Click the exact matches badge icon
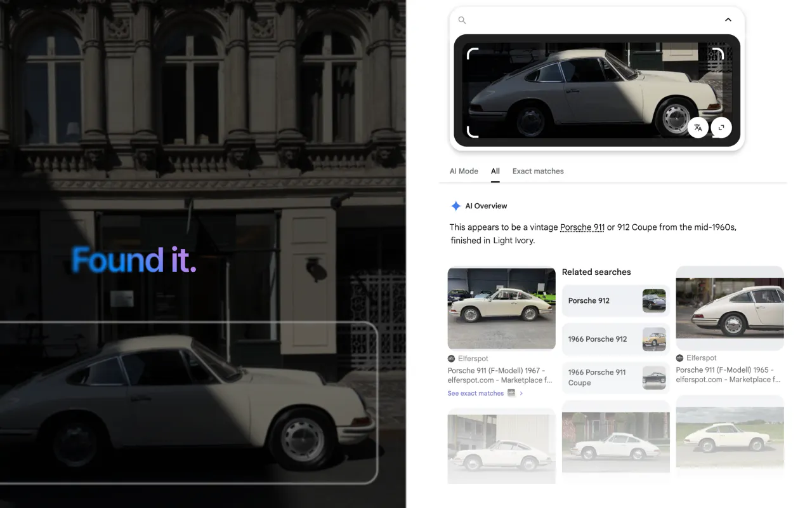This screenshot has width=812, height=508. tap(511, 394)
